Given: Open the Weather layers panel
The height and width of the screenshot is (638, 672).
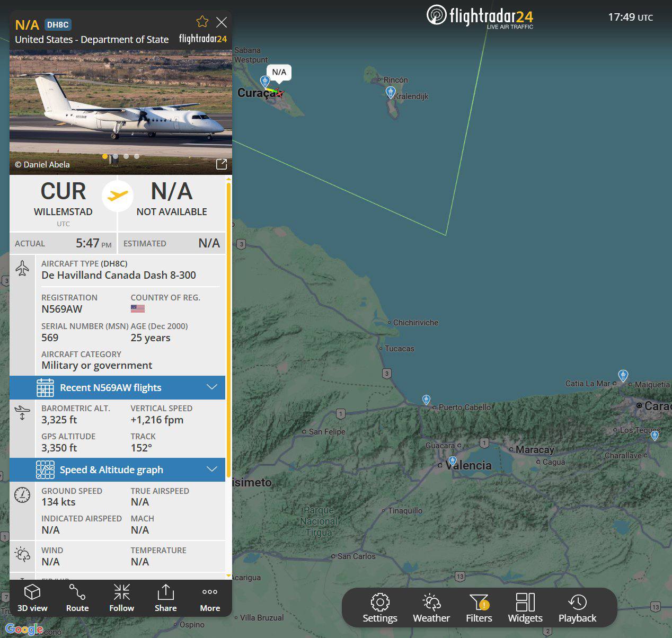Looking at the screenshot, I should click(431, 608).
